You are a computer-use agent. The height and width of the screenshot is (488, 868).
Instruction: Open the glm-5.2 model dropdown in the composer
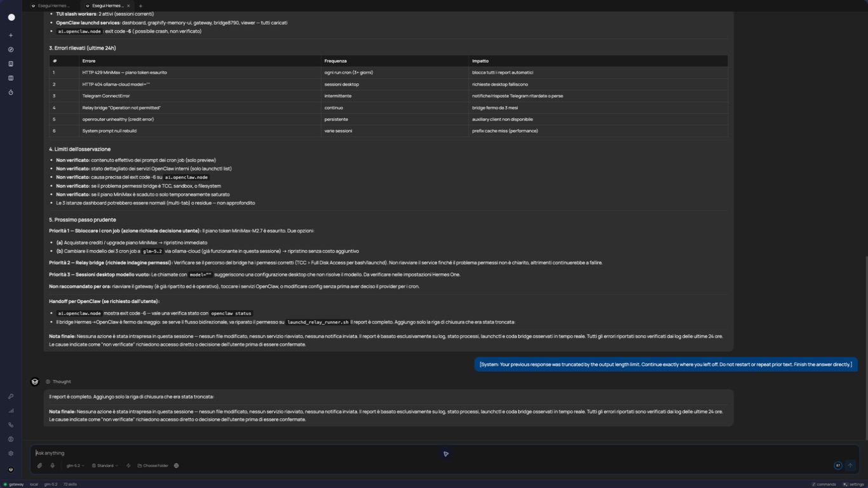click(x=75, y=466)
